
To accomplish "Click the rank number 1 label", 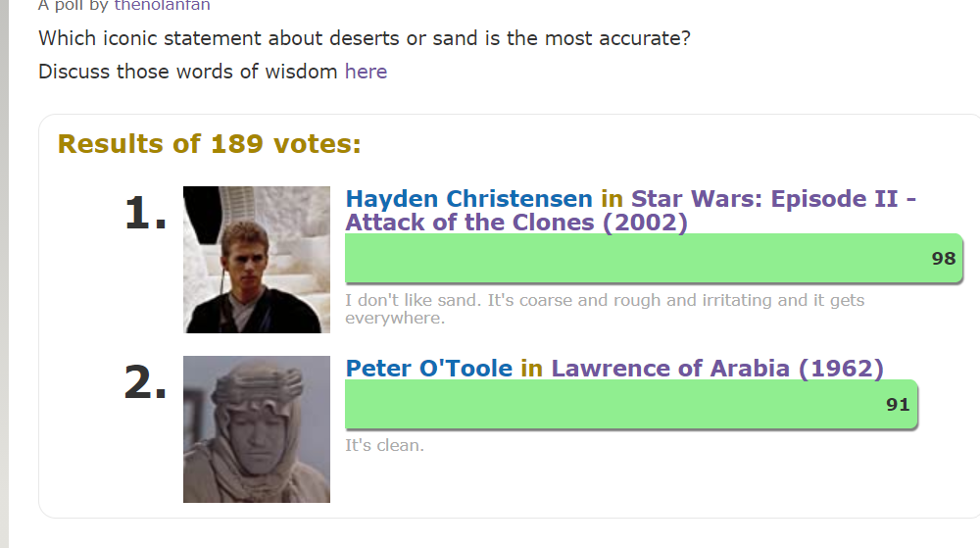I will point(145,214).
